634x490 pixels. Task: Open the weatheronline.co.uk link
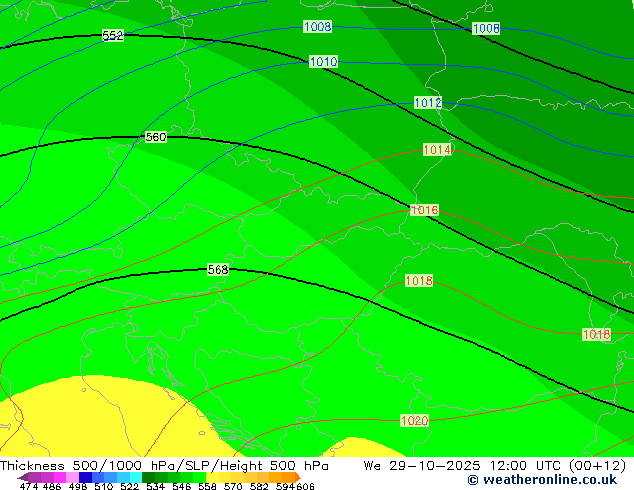[542, 480]
